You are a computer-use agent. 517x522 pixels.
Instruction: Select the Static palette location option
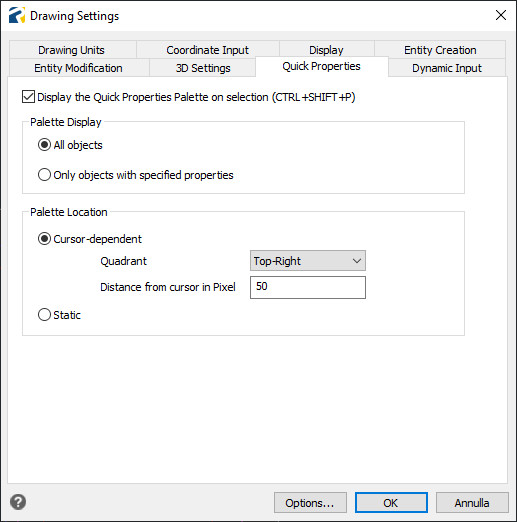point(44,315)
